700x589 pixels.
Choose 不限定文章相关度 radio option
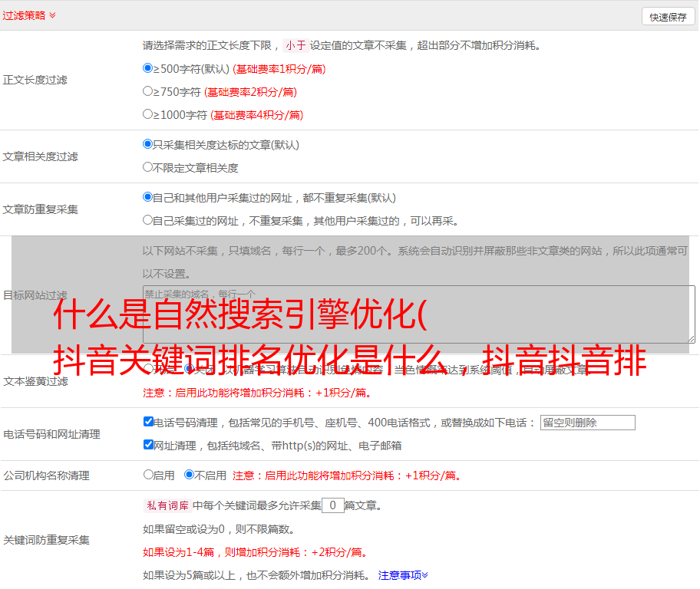(x=147, y=167)
